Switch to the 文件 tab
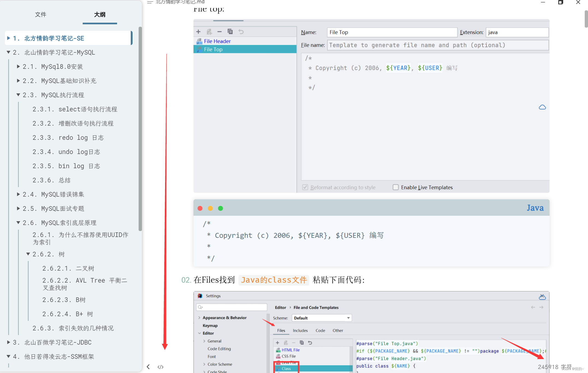Image resolution: width=588 pixels, height=373 pixels. [40, 14]
